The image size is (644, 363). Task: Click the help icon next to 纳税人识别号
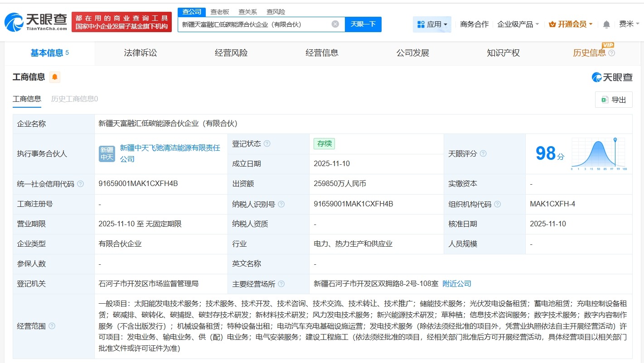(281, 204)
